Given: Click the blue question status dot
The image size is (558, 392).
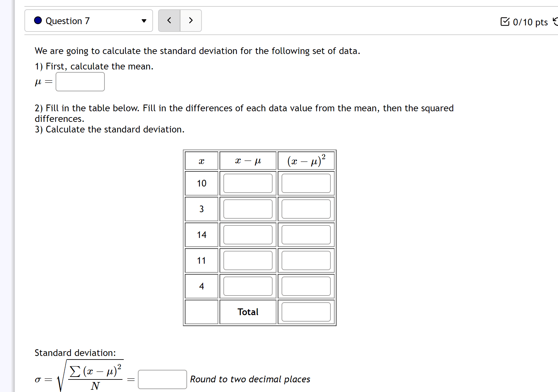Looking at the screenshot, I should tap(38, 20).
